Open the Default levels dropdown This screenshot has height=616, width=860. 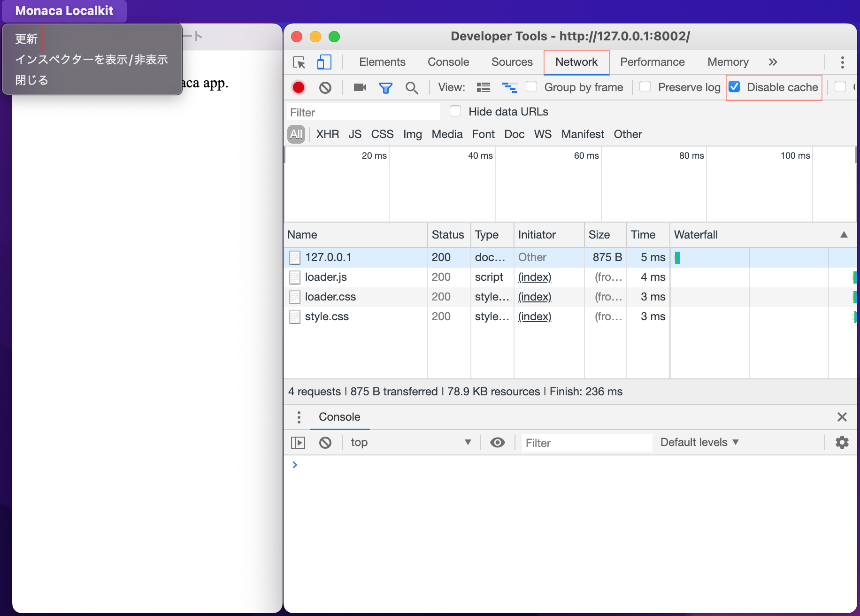[x=699, y=442]
